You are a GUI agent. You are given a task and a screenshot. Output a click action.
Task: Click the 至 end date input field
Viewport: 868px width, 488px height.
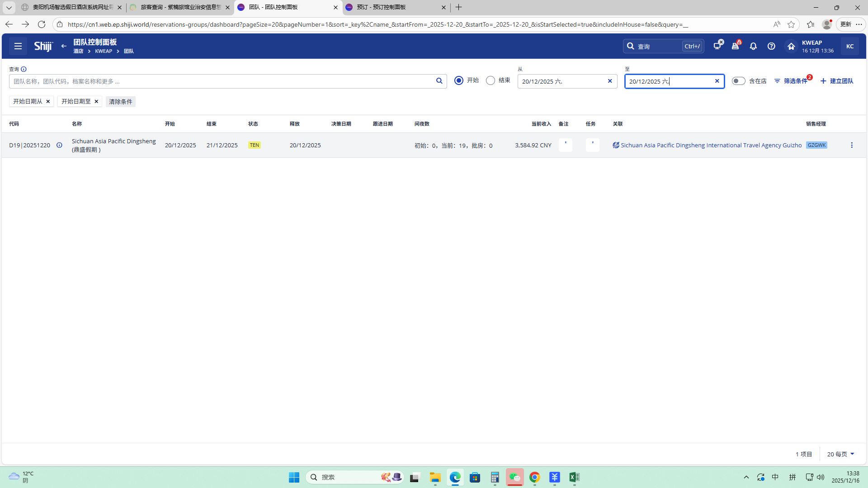pos(668,81)
